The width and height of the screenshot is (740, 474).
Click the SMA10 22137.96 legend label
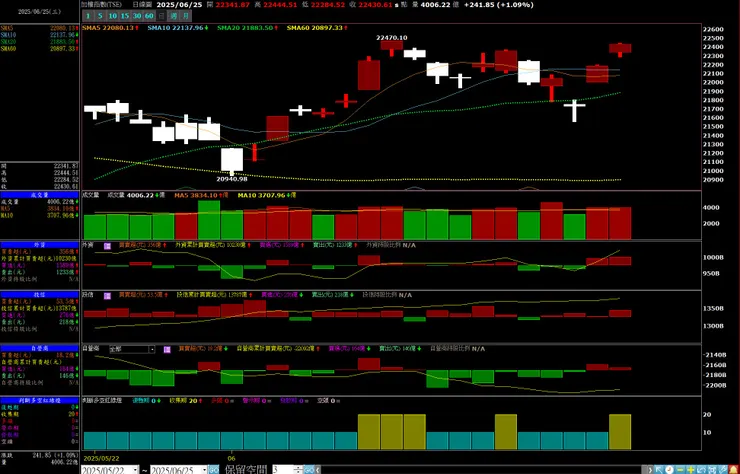coord(178,28)
